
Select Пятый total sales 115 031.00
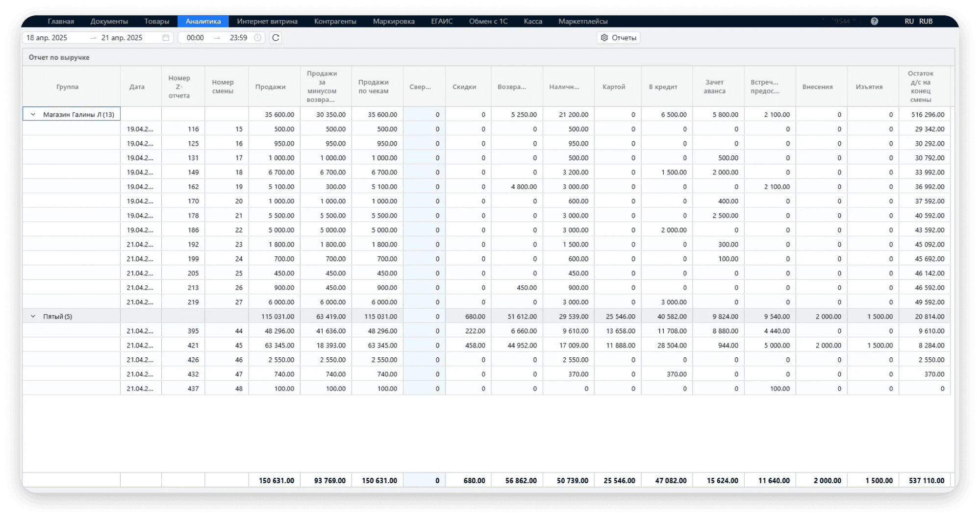274,317
